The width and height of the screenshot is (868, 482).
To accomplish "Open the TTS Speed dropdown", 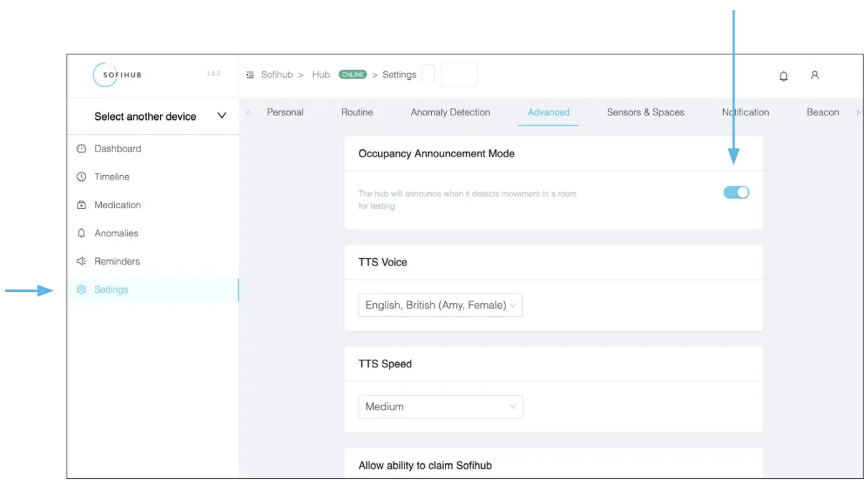I will point(440,407).
